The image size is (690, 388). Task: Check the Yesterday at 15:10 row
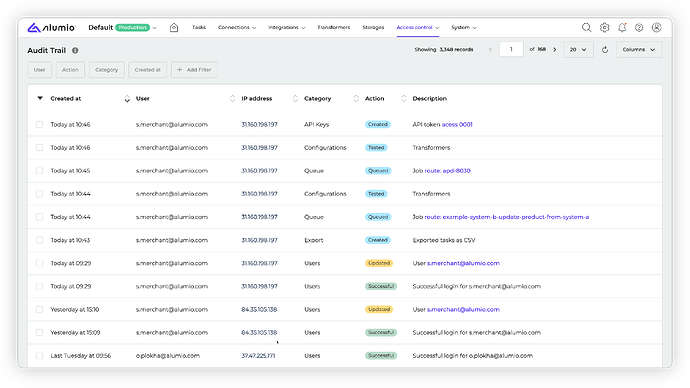point(40,310)
